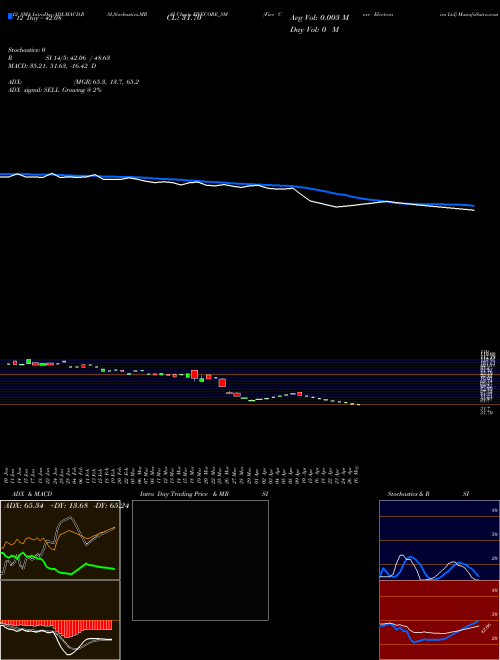Image resolution: width=500 pixels, height=660 pixels.
Task: Click the '+DY: 13.68' value in ADX panel
Action: click(69, 505)
